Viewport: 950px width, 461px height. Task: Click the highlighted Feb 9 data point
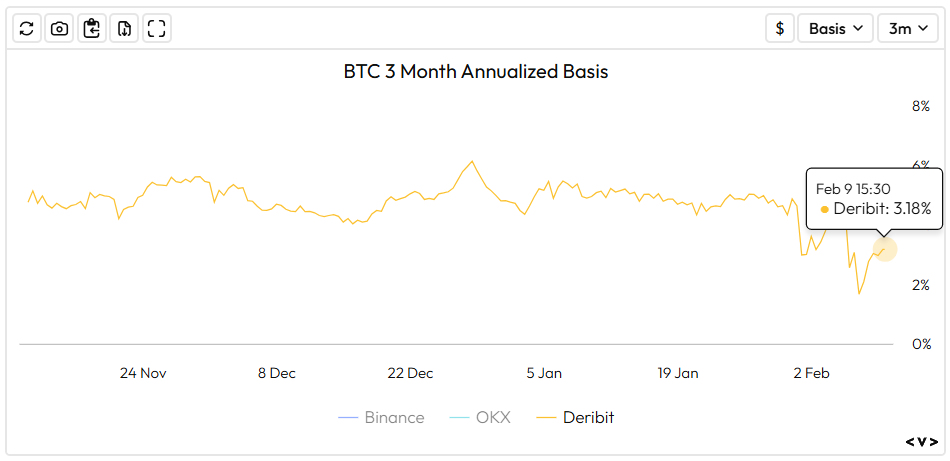884,250
